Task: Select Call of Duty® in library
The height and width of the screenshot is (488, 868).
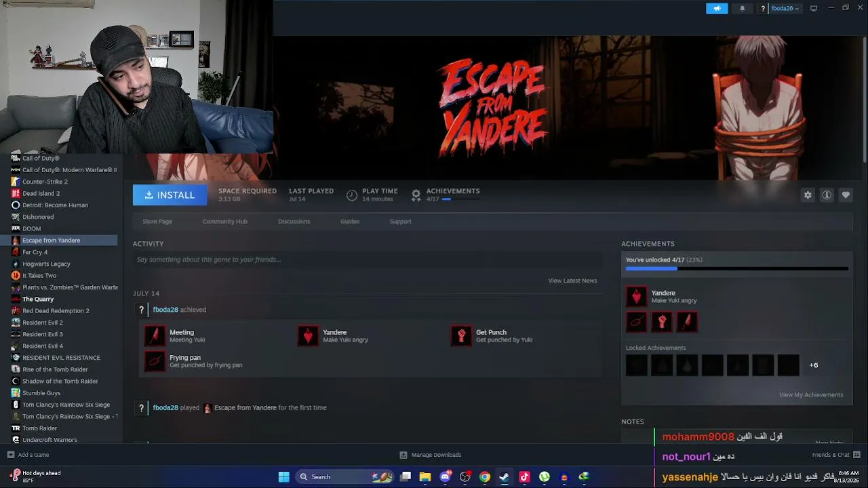Action: 41,159
